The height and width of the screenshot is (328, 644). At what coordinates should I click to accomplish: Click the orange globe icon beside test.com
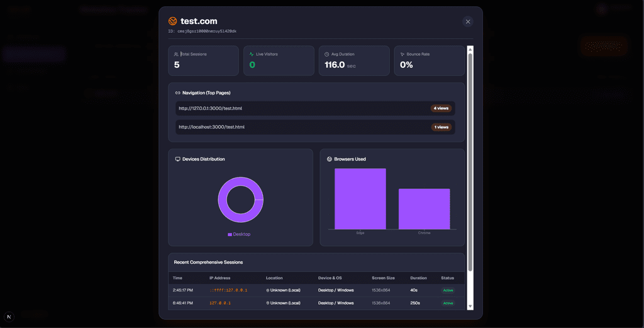[172, 21]
